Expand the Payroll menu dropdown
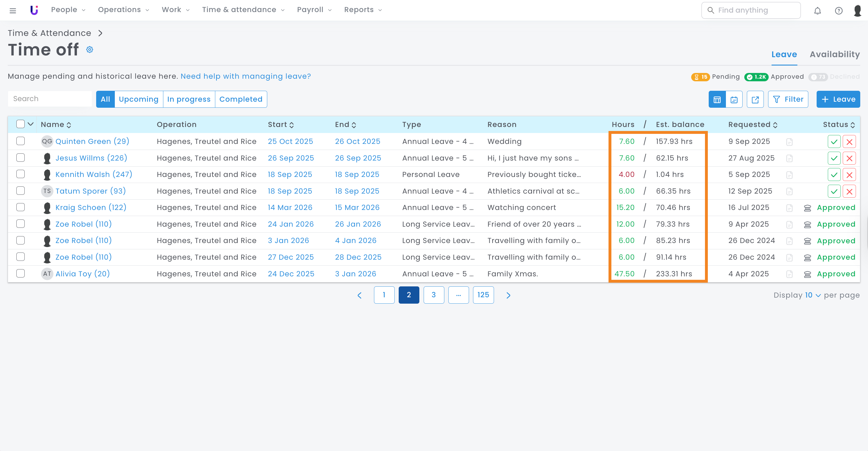This screenshot has height=451, width=868. click(x=314, y=10)
